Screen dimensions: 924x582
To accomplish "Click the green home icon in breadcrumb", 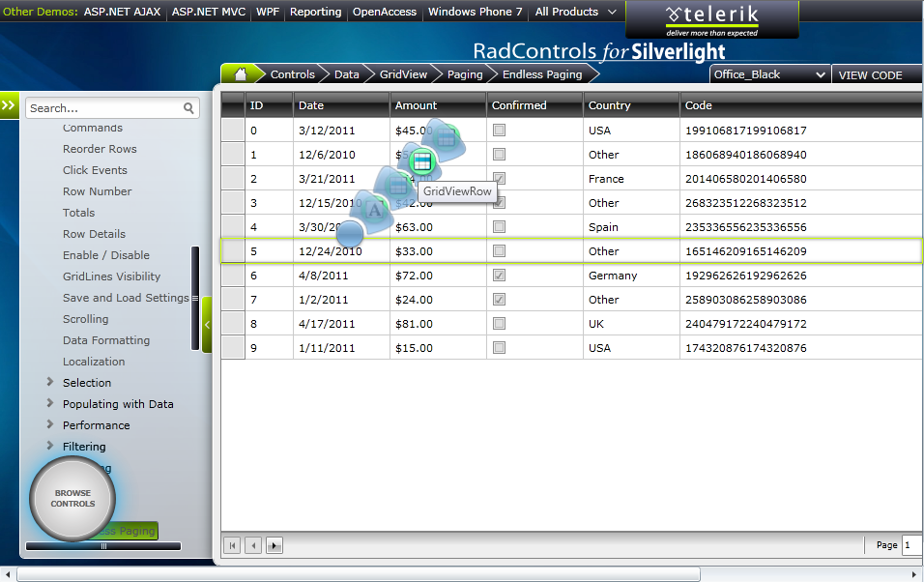I will pyautogui.click(x=241, y=73).
